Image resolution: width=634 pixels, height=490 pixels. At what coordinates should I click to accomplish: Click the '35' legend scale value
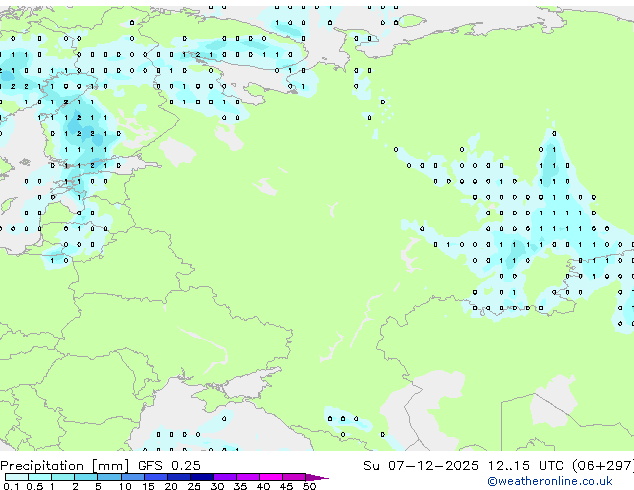pos(240,486)
